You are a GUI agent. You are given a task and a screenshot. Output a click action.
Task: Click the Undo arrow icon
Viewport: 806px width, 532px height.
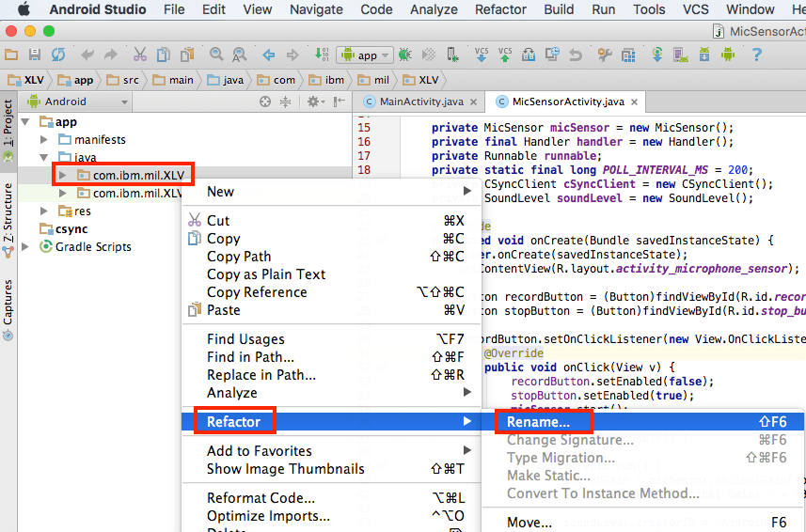pyautogui.click(x=87, y=55)
